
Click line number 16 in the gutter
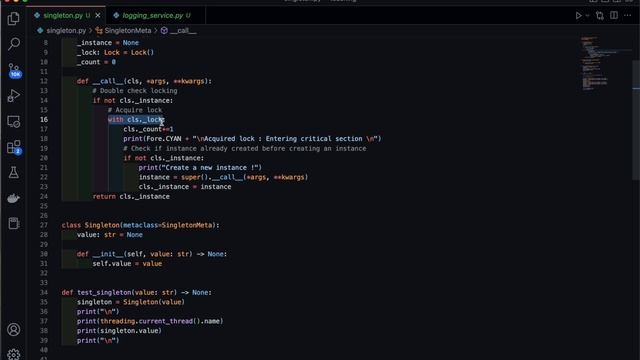point(44,120)
